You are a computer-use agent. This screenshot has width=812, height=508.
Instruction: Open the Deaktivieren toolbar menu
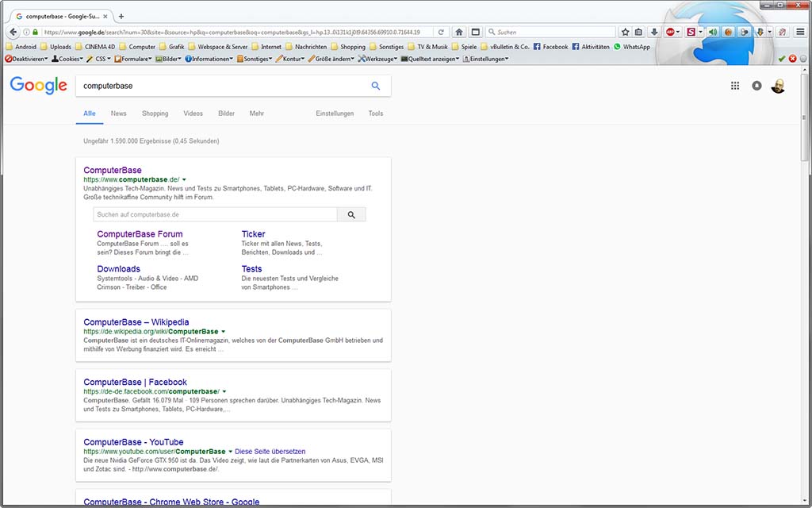(x=26, y=59)
